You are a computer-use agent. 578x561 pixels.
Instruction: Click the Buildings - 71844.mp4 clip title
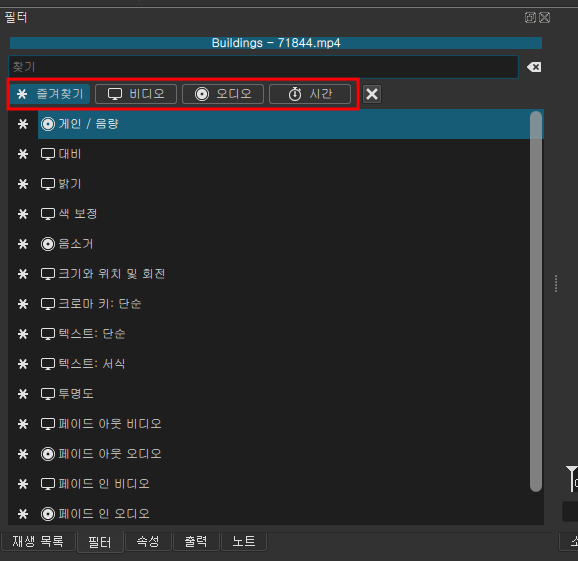pos(276,43)
